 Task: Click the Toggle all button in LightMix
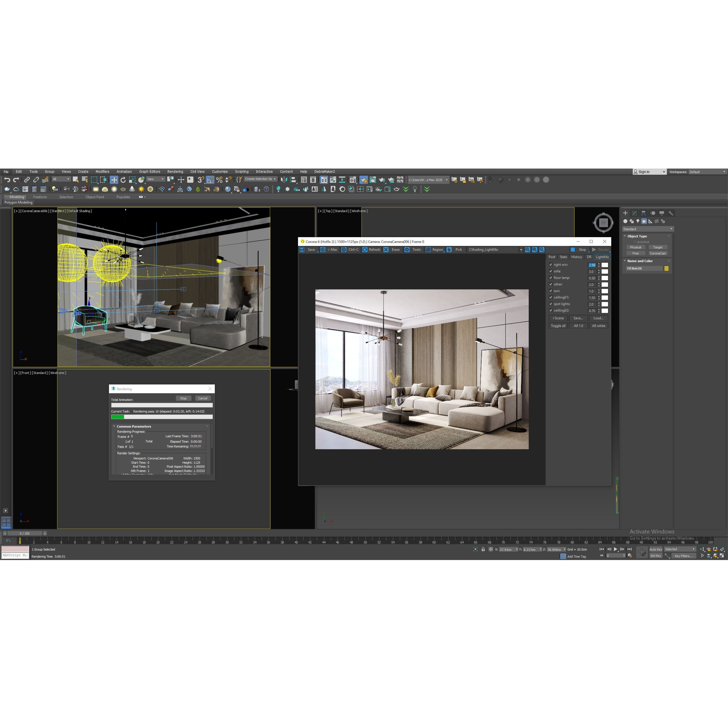pyautogui.click(x=558, y=326)
